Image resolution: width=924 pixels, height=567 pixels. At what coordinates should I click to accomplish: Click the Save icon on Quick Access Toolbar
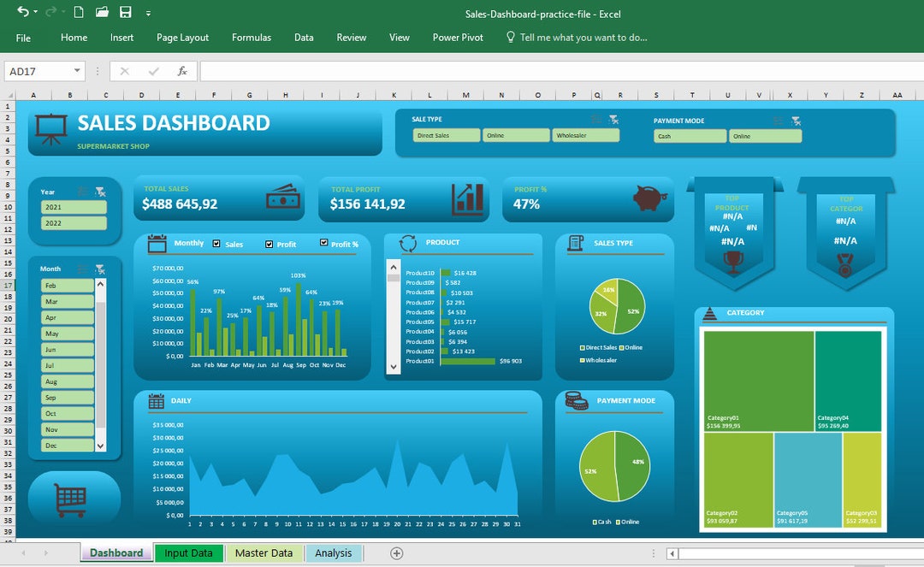(x=126, y=11)
